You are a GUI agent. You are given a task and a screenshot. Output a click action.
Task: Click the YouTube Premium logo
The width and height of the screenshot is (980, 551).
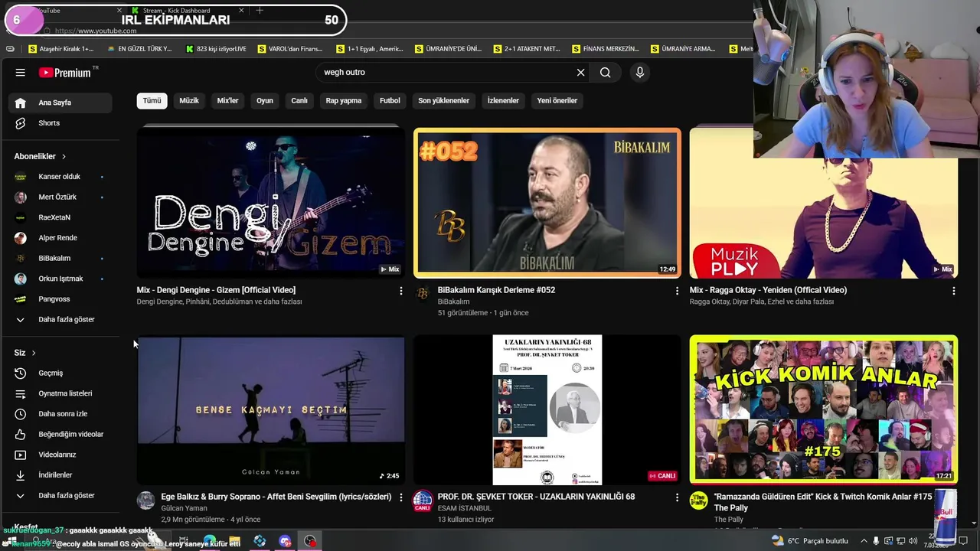(x=65, y=73)
